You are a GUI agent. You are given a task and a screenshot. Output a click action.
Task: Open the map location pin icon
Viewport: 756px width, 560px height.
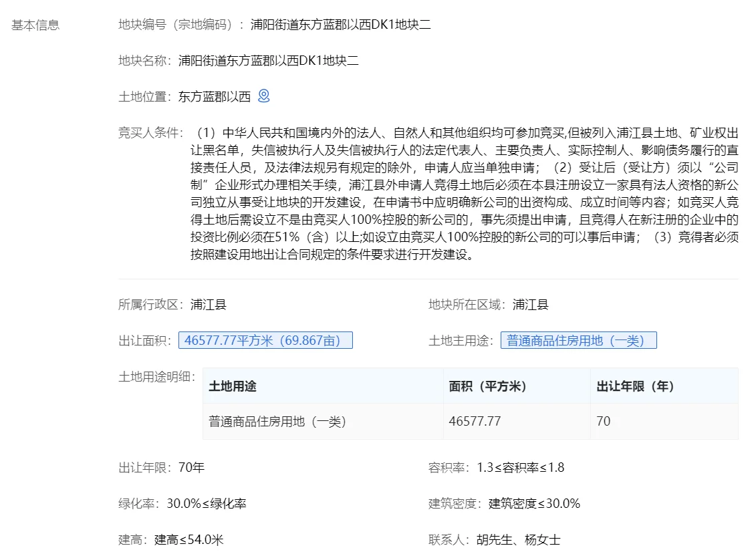pos(264,96)
